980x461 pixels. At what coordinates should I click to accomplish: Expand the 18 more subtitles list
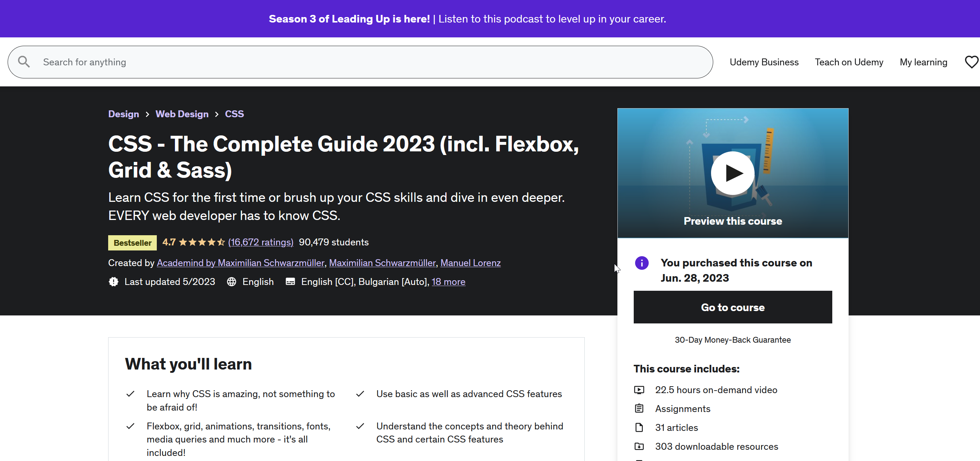pyautogui.click(x=448, y=282)
